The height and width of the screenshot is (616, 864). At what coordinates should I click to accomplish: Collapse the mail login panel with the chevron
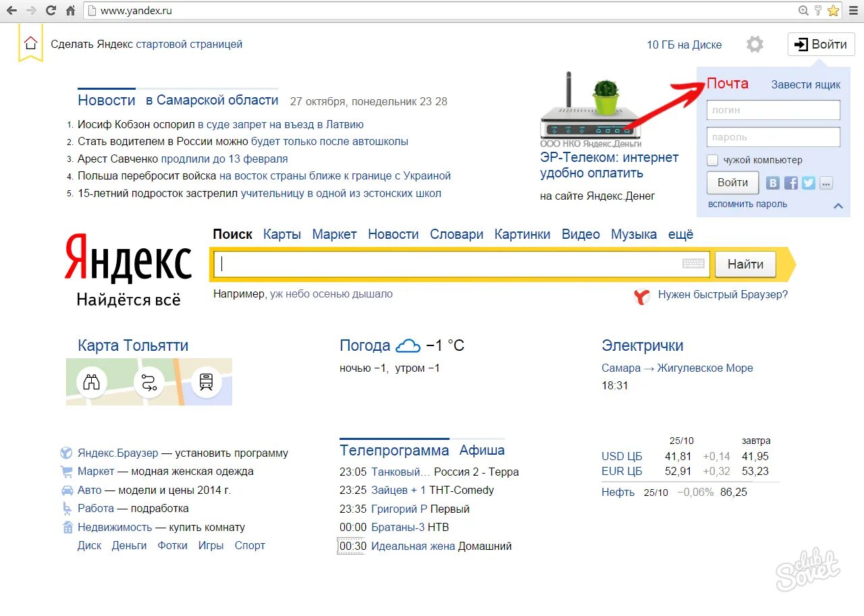(x=838, y=206)
